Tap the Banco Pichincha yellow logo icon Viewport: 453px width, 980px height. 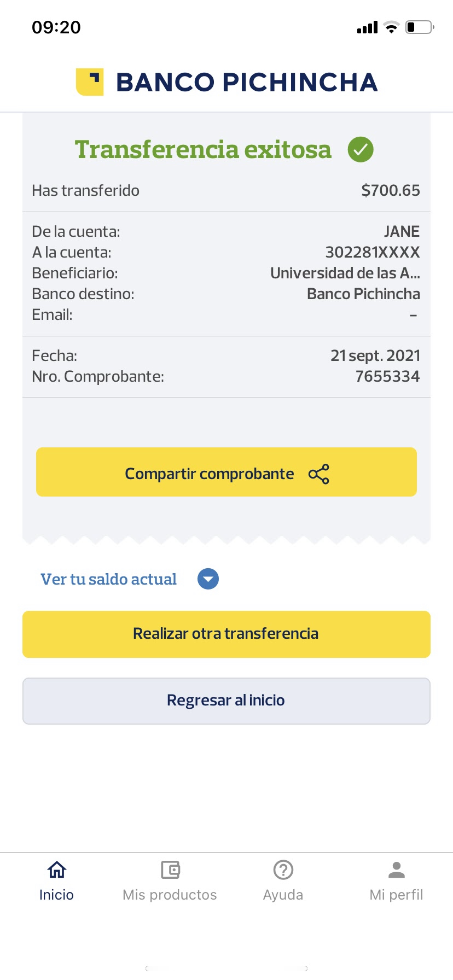(90, 82)
